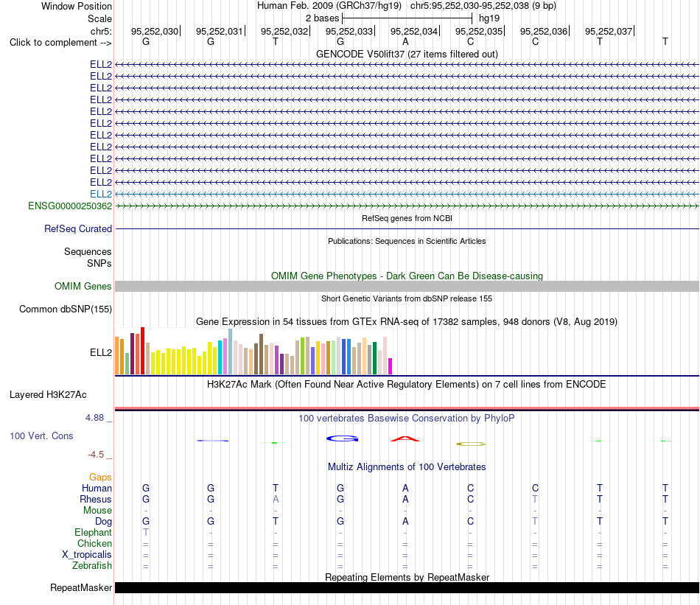The height and width of the screenshot is (605, 700).
Task: Click base A in the top sequence row
Action: [x=405, y=41]
